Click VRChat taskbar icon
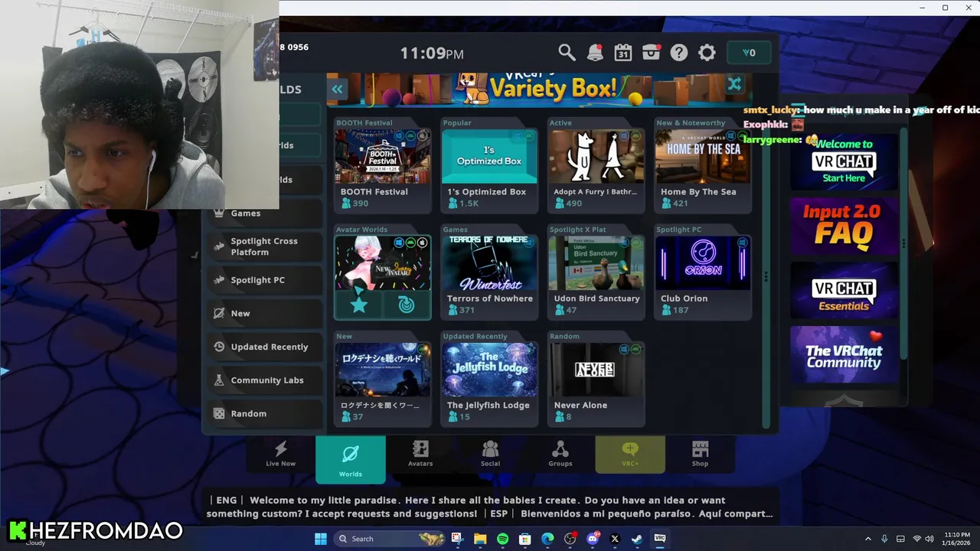Image resolution: width=980 pixels, height=551 pixels. tap(659, 539)
